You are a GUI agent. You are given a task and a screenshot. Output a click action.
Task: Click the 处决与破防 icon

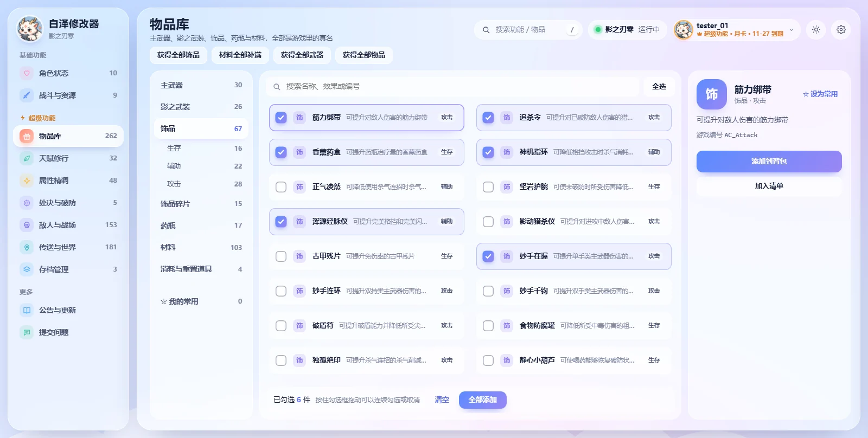pos(27,203)
